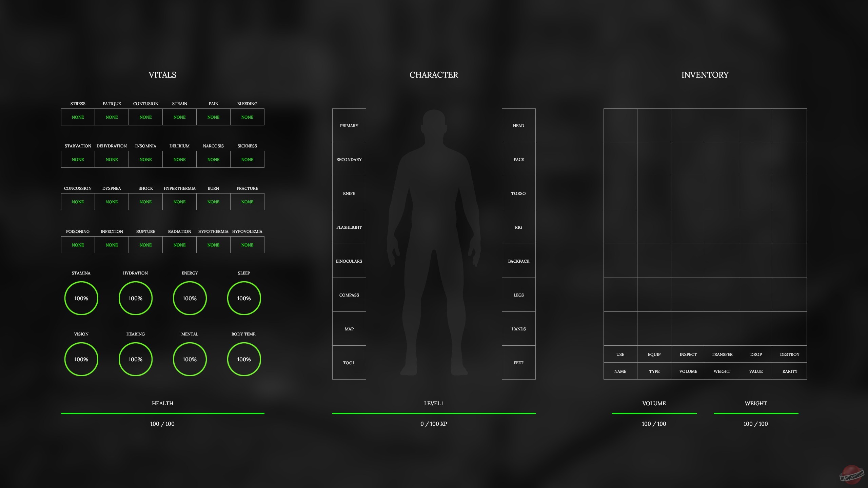Click the Level 1 XP progress bar
Screen dimensions: 868x488
[x=434, y=413]
